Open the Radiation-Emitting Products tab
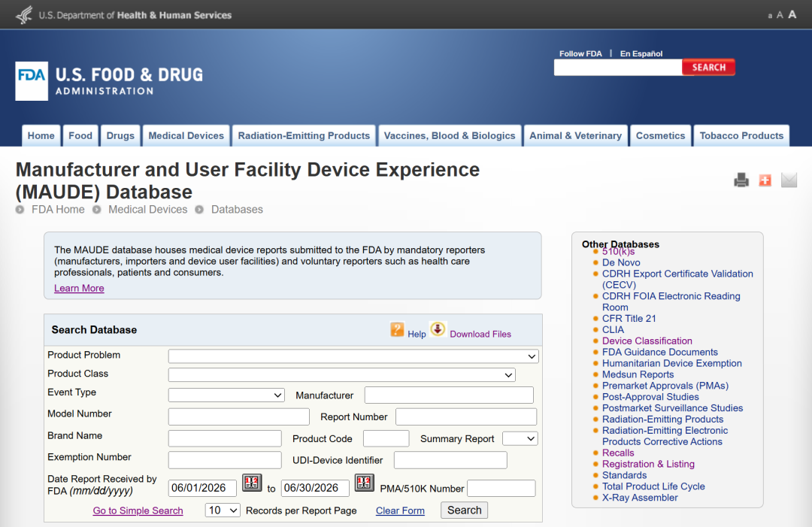The image size is (812, 527). [304, 135]
